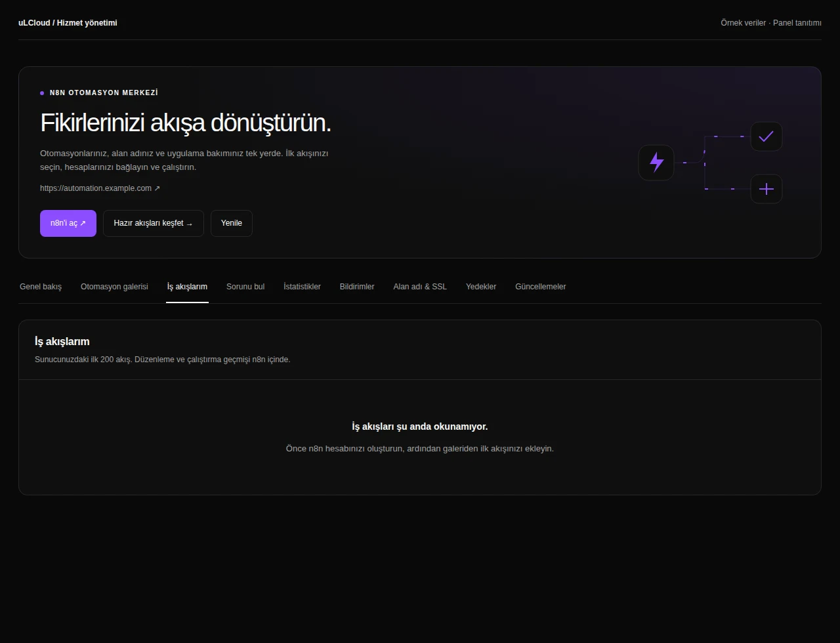
Task: Click the 'İş akışlarım' panel heading
Action: pos(62,342)
